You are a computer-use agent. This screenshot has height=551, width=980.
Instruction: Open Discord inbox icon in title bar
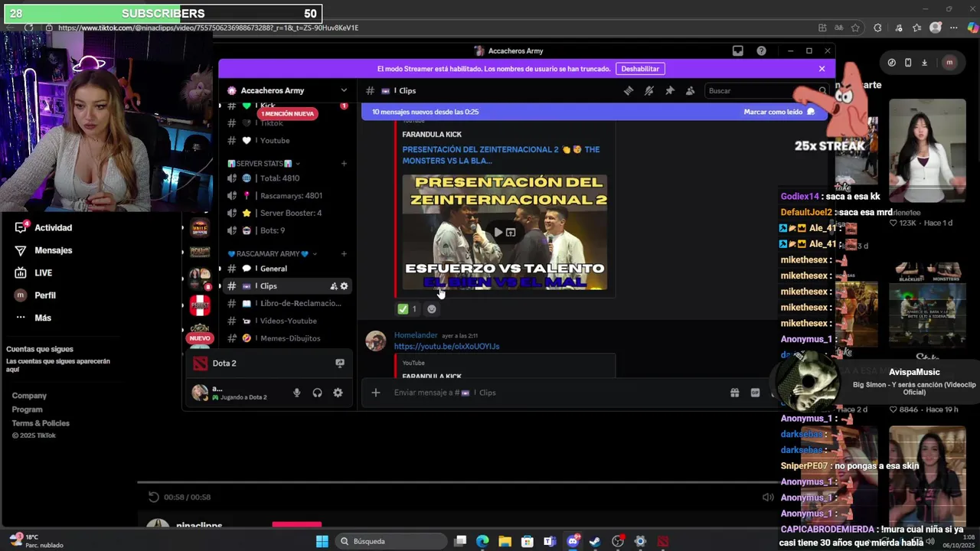tap(737, 51)
